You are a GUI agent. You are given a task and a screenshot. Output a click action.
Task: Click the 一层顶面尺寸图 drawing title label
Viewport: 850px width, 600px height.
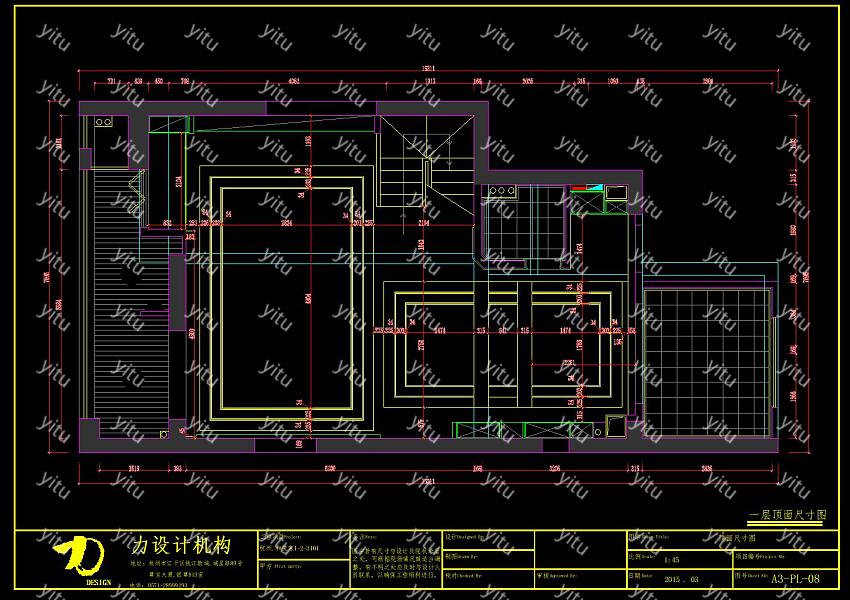point(788,515)
